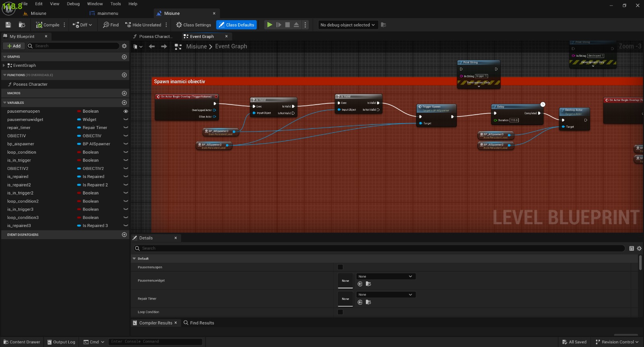644x347 pixels.
Task: Select the Posess Character function
Action: click(x=30, y=84)
